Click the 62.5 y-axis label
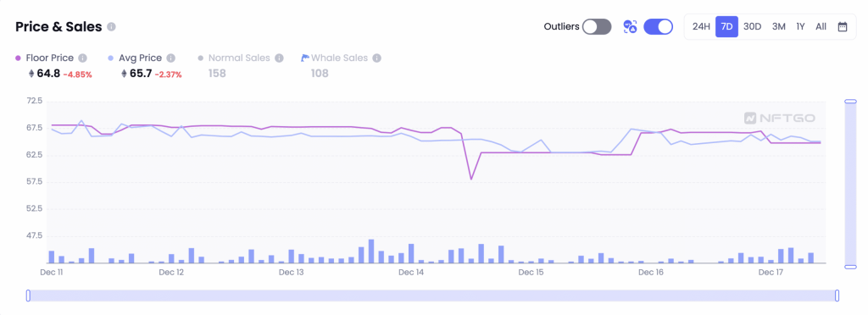868x315 pixels. [34, 155]
